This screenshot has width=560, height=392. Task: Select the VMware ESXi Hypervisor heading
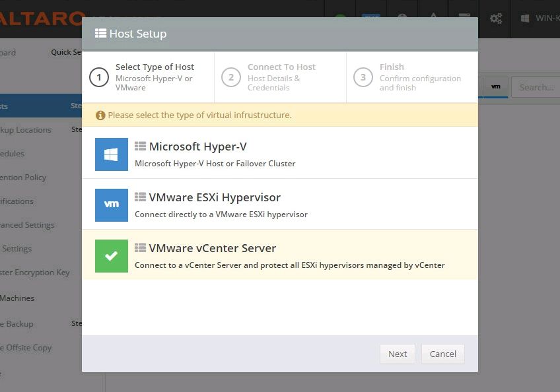215,197
